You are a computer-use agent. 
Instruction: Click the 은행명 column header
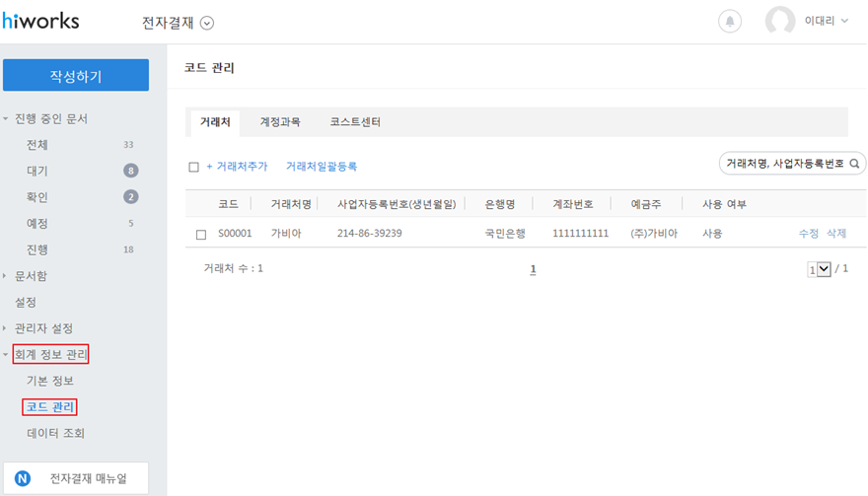coord(500,204)
